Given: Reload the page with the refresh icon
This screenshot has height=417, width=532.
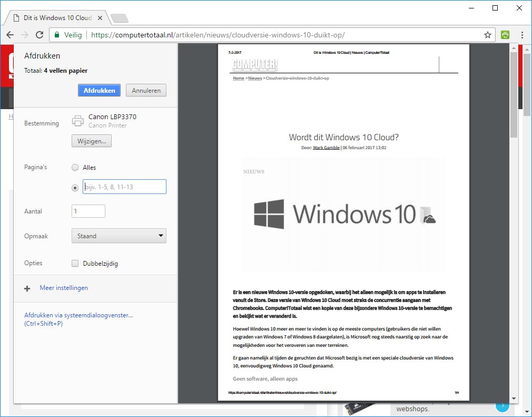Looking at the screenshot, I should pos(40,35).
